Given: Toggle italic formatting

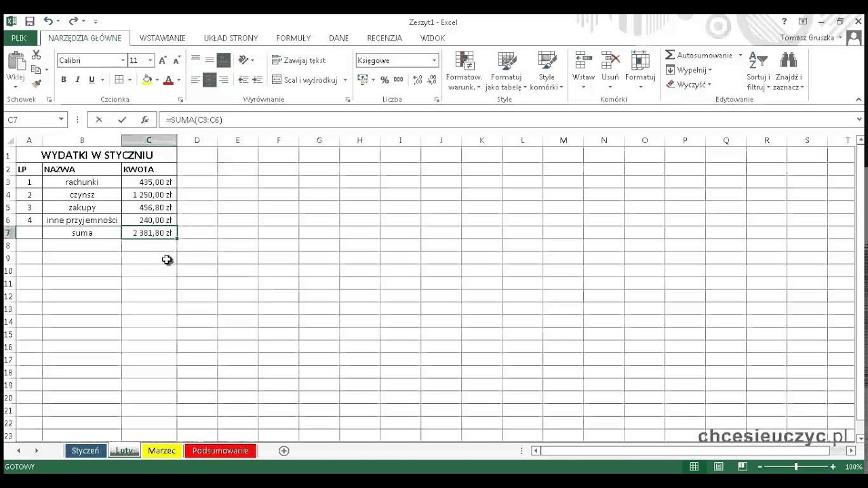Looking at the screenshot, I should tap(77, 80).
